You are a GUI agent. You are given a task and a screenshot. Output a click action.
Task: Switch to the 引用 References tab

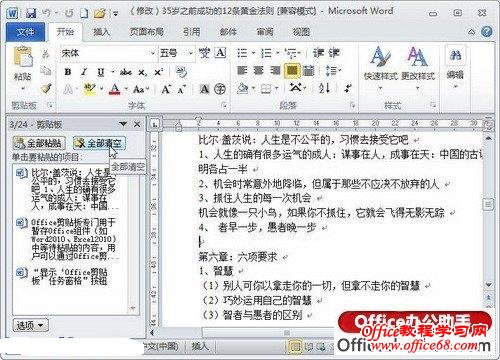coord(191,32)
